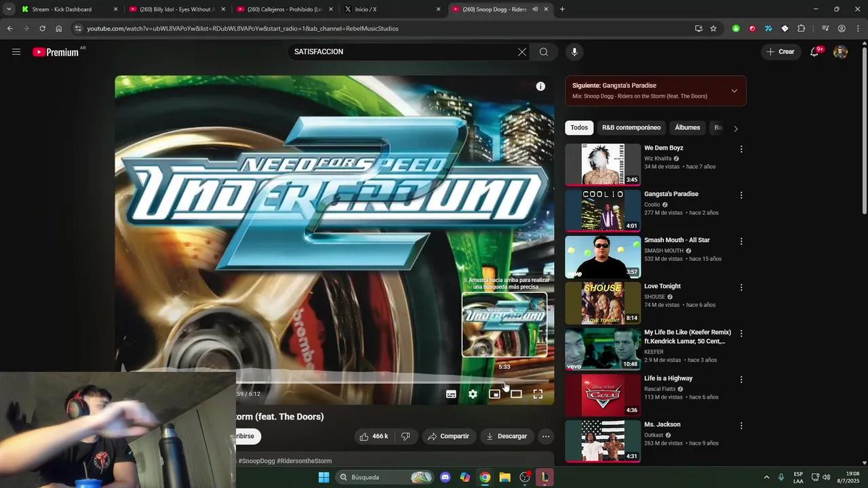Open options menu for Gangsta's Paradise

[x=741, y=195]
